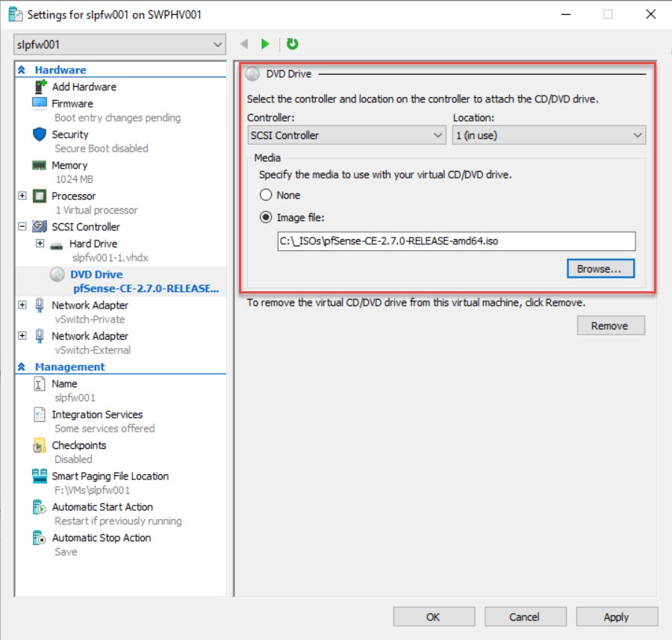672x640 pixels.
Task: Select Firmware in the Hardware list
Action: coord(72,104)
